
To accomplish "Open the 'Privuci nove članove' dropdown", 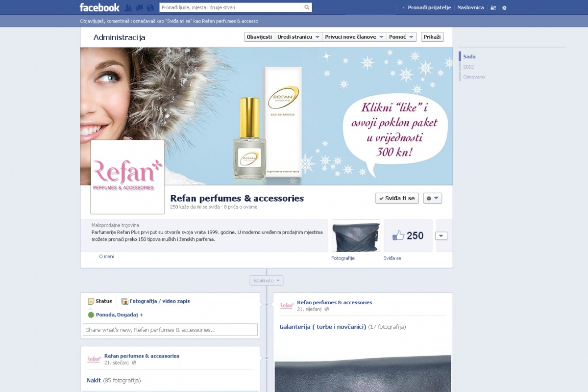I will pos(354,37).
